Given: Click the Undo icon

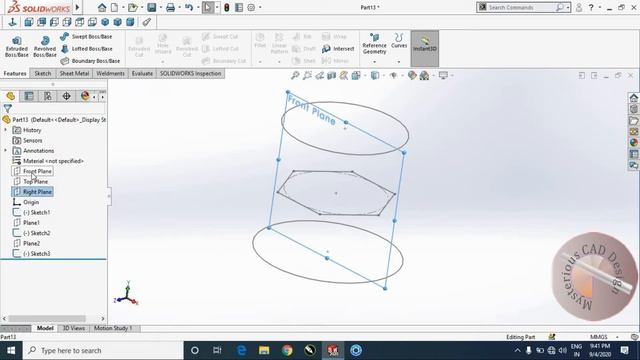Looking at the screenshot, I should coord(189,7).
